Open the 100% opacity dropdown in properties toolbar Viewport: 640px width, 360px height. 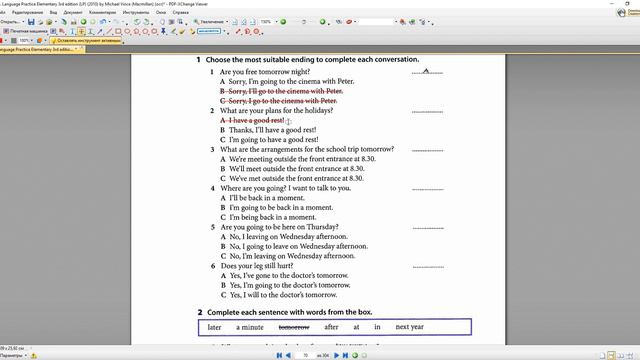tap(32, 41)
